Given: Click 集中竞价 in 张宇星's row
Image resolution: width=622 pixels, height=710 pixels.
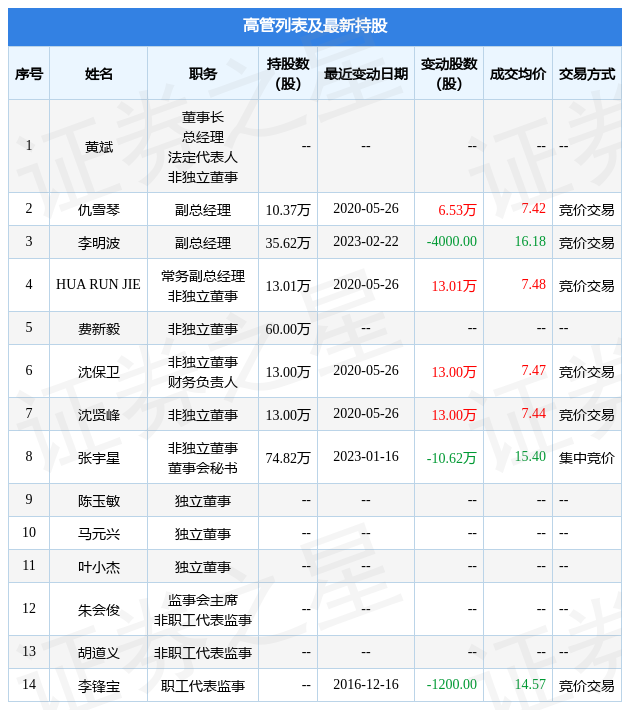Looking at the screenshot, I should tap(587, 458).
